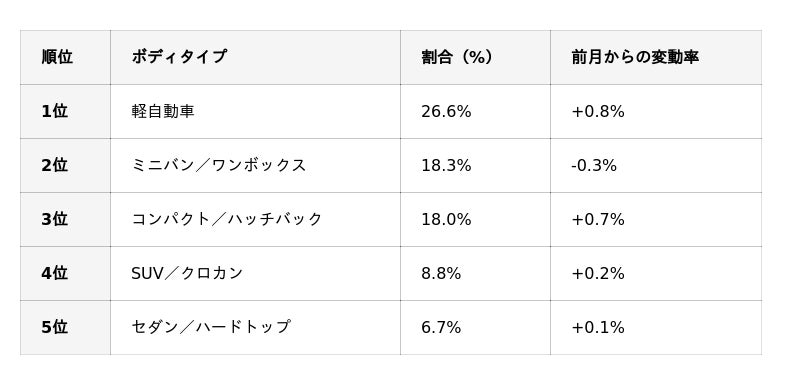This screenshot has height=385, width=800.
Task: Select the 1位 rank cell
Action: [65, 111]
